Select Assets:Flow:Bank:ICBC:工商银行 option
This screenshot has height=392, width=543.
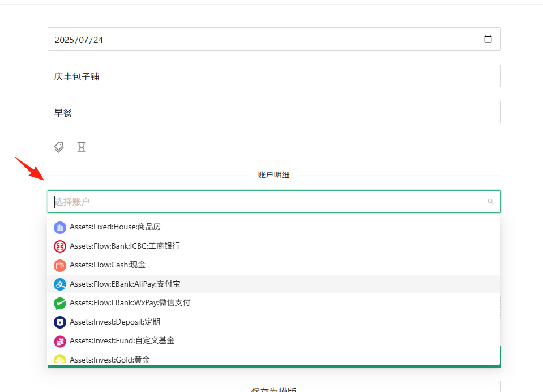pyautogui.click(x=273, y=246)
